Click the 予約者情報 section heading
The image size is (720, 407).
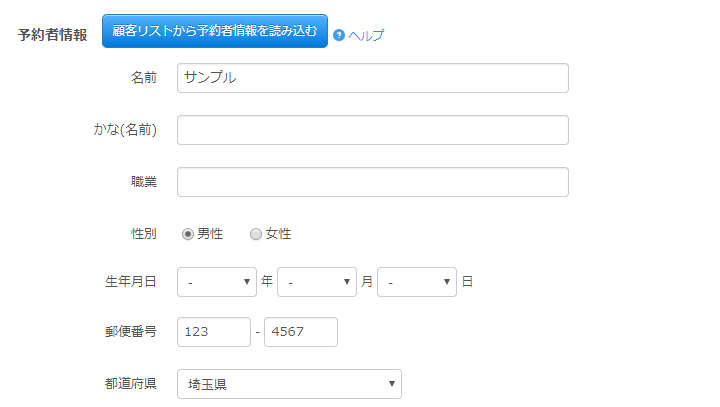52,34
